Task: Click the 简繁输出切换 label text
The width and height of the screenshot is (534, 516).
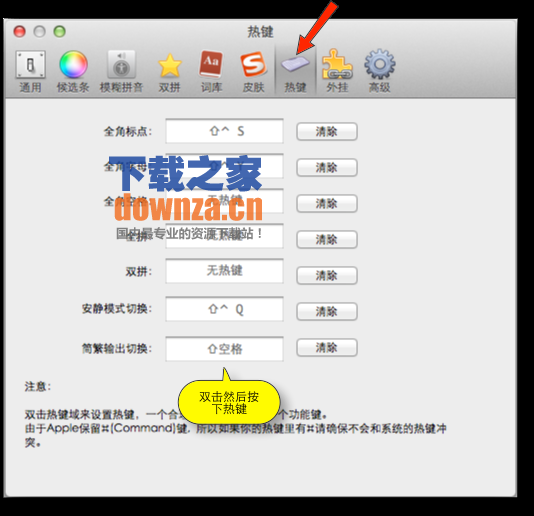Action: coord(116,349)
